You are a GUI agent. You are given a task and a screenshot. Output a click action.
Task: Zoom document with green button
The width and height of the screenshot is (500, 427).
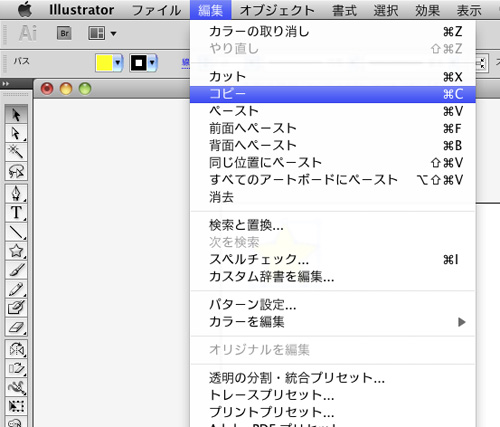tap(85, 89)
